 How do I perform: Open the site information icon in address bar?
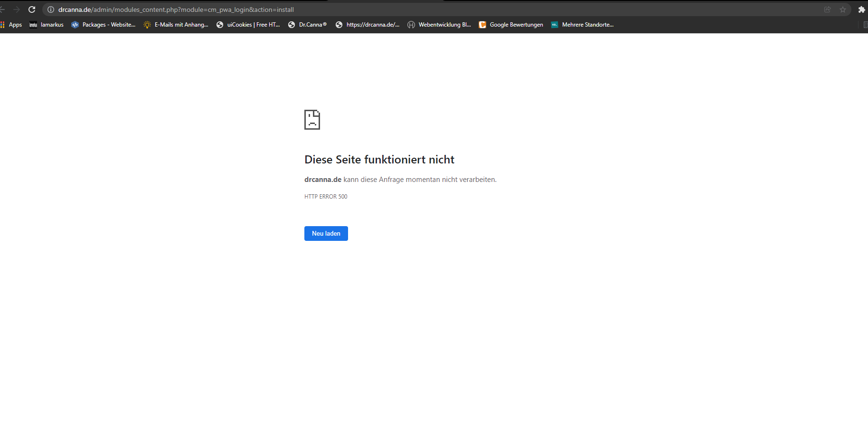(51, 10)
